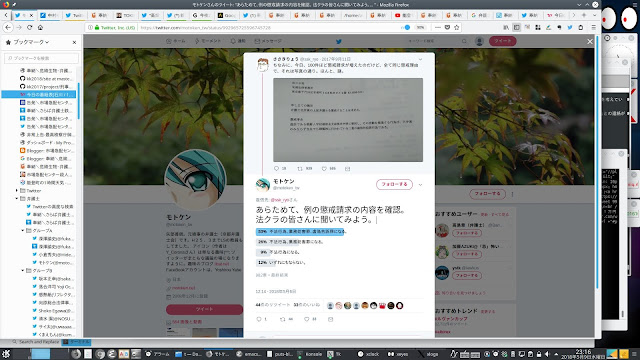
Task: Open a new tab with plus button
Action: click(584, 15)
